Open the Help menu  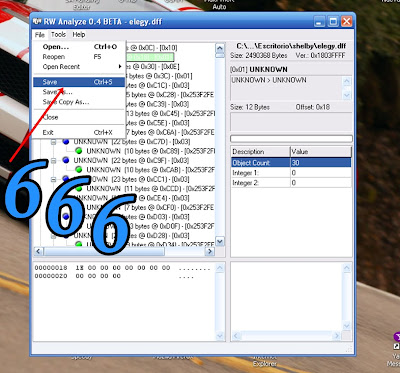click(79, 34)
